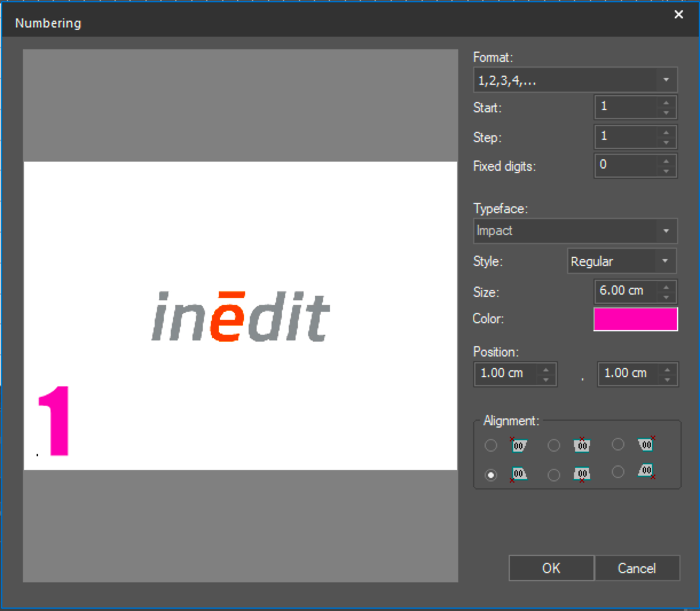Close the Numbering dialog window
This screenshot has height=611, width=700.
pos(678,14)
